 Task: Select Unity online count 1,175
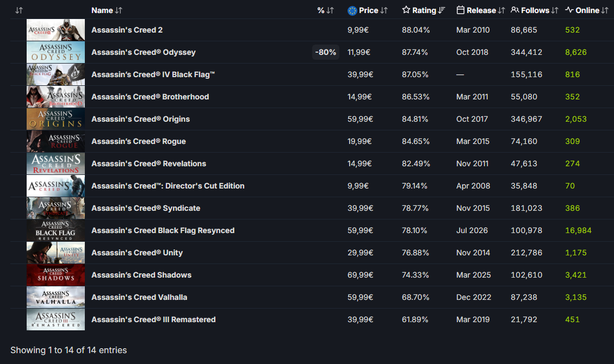coord(576,253)
